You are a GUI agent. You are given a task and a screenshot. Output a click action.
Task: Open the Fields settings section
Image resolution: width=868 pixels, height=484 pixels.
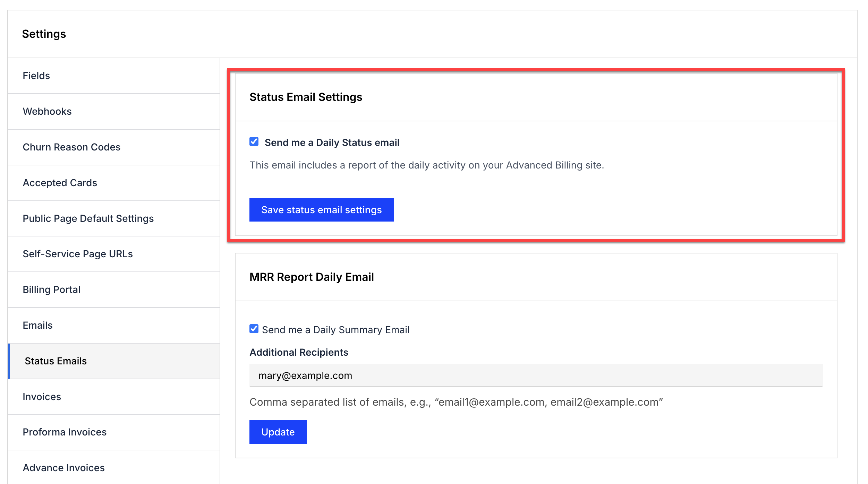coord(114,76)
